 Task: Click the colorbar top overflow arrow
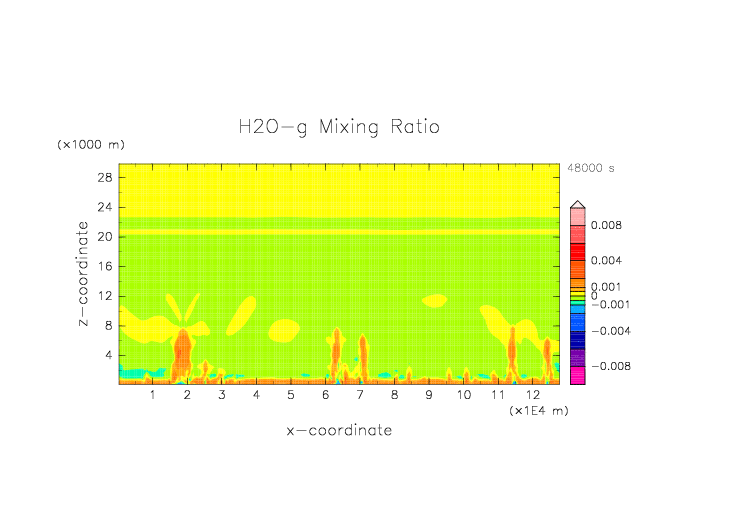pos(577,205)
